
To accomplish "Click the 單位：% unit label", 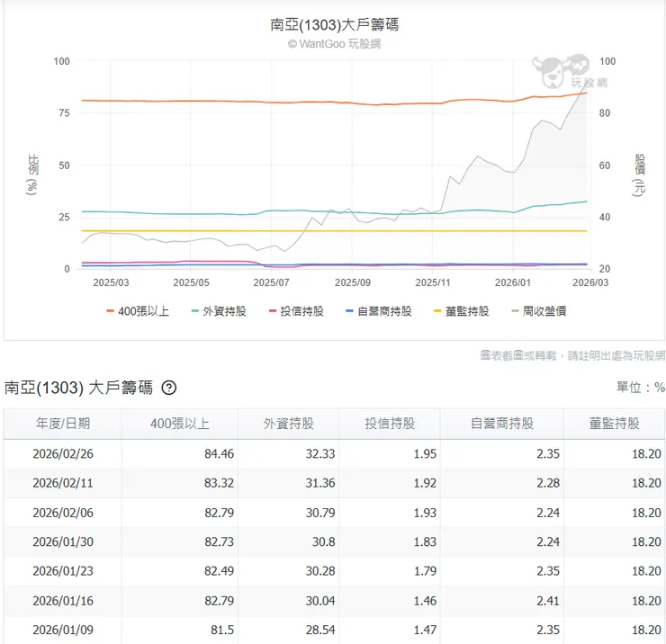I will click(641, 387).
